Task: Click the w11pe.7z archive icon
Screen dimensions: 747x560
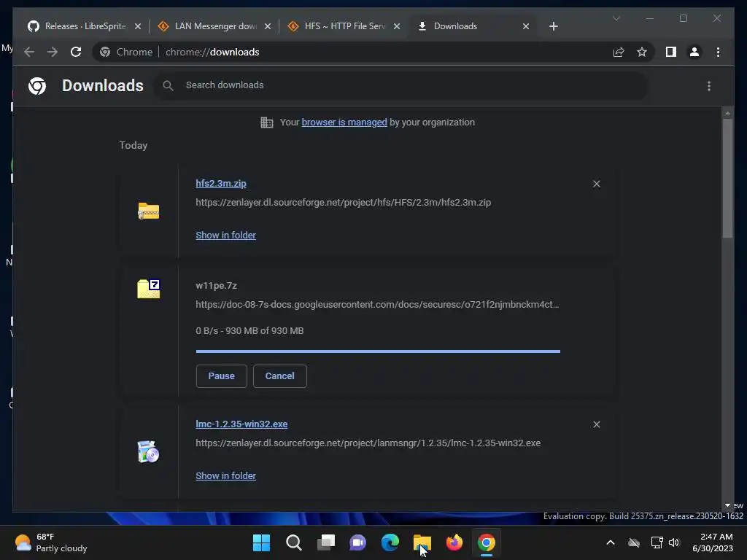Action: [x=149, y=289]
